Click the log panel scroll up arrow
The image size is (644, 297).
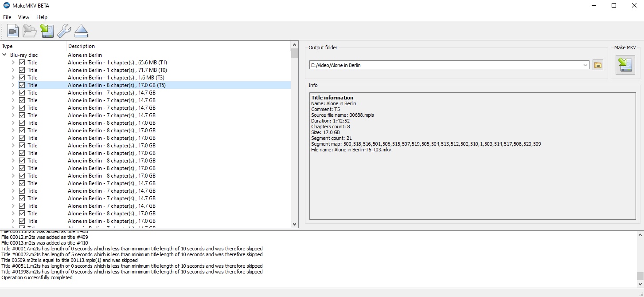click(x=640, y=234)
